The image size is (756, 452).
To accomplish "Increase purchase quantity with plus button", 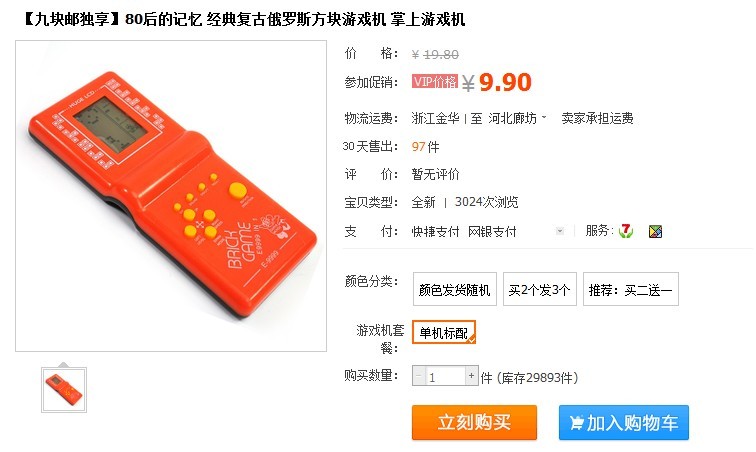I will pyautogui.click(x=472, y=375).
